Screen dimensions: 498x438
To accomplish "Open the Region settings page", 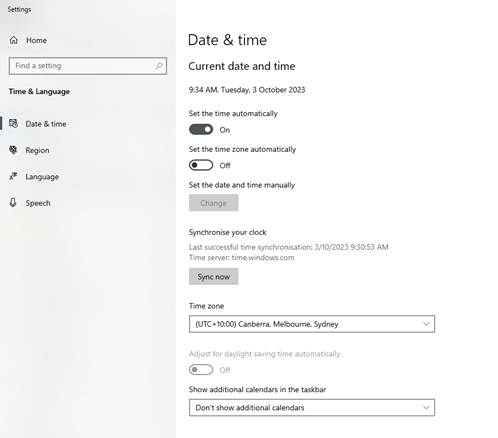I will tap(37, 150).
